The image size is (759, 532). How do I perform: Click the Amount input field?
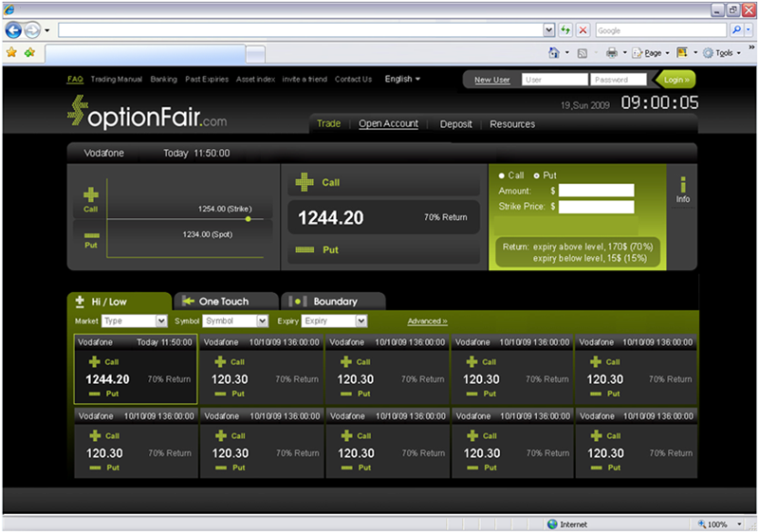click(x=596, y=191)
